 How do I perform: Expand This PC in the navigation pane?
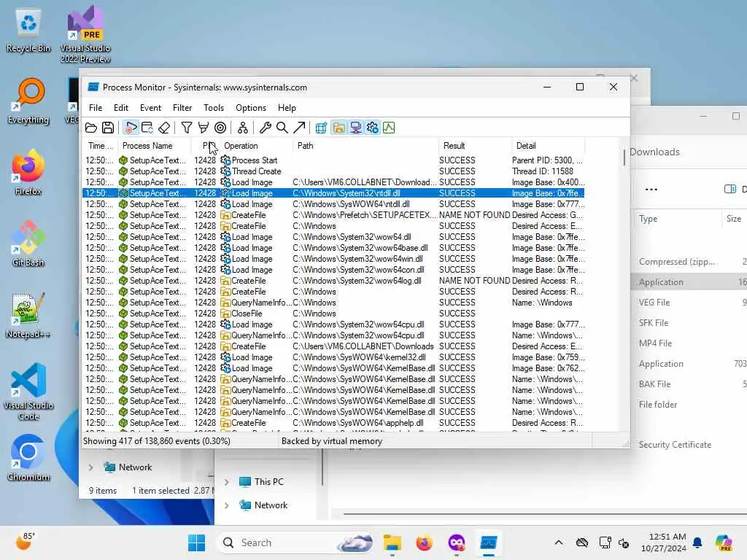click(x=227, y=483)
